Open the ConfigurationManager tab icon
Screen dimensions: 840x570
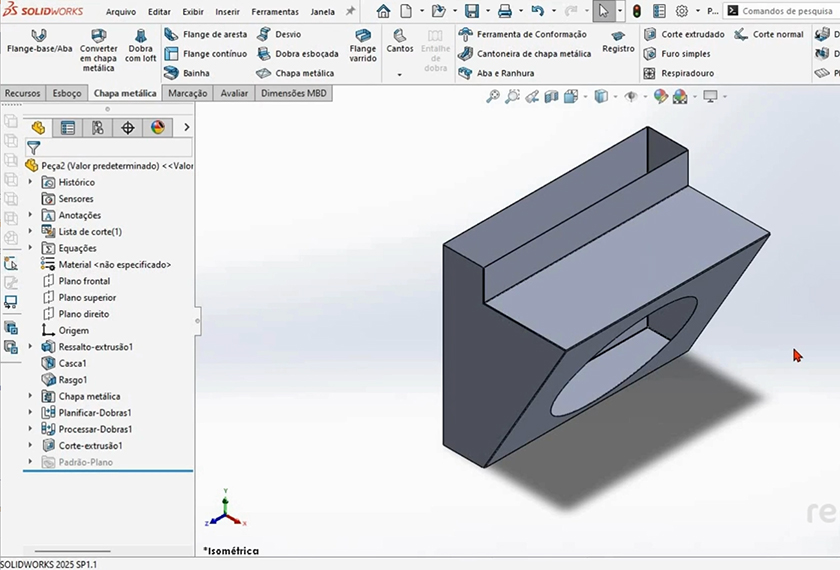pyautogui.click(x=97, y=128)
